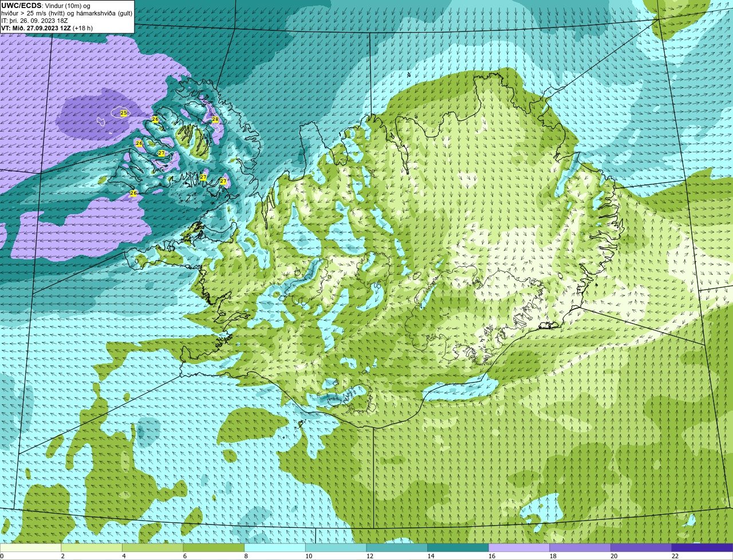Click the legend scale value 16
This screenshot has width=733, height=560.
492,556
